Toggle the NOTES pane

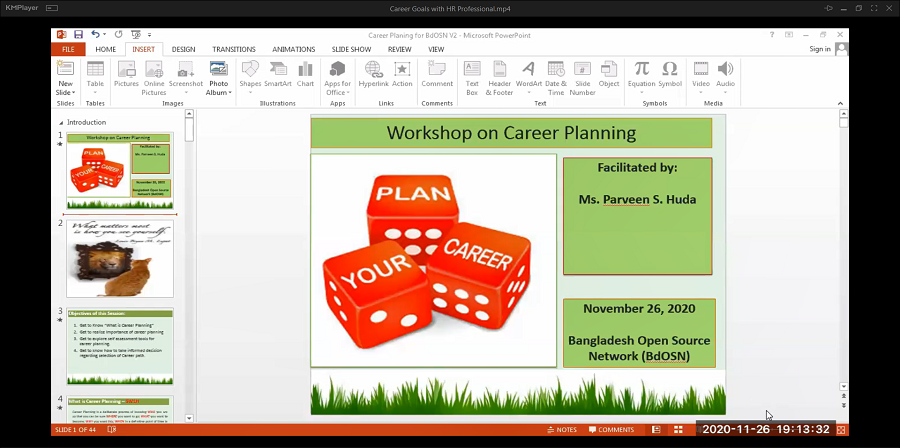point(562,430)
